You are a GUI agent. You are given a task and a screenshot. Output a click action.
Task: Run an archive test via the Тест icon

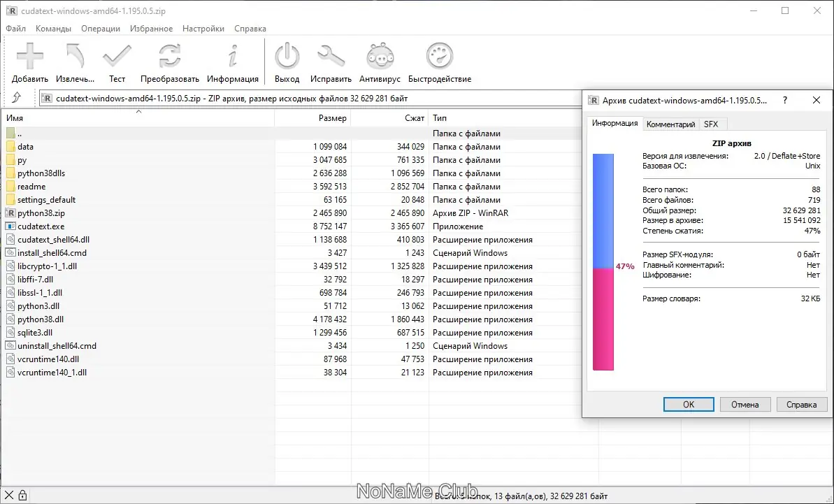[116, 56]
